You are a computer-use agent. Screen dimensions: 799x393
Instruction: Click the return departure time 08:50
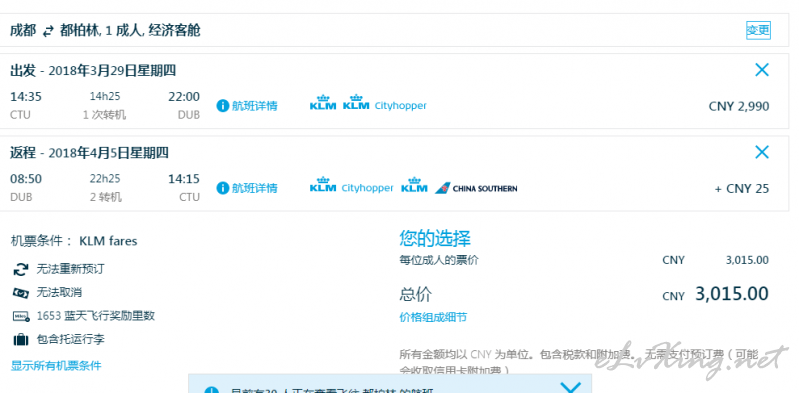point(26,179)
